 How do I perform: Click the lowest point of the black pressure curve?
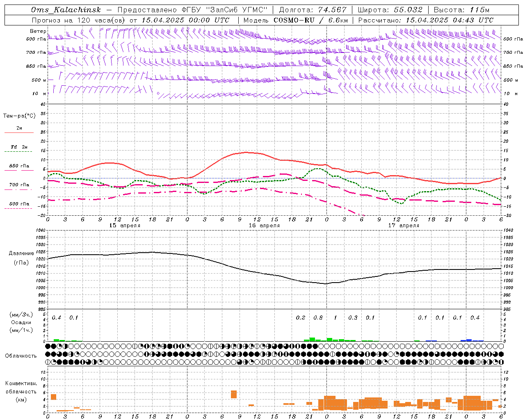[326, 283]
